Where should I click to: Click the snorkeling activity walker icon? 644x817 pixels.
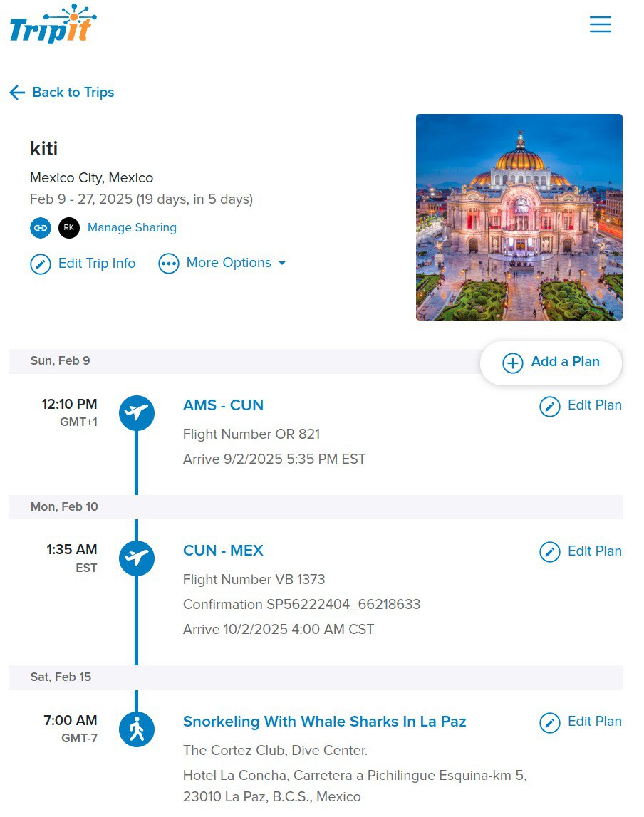click(x=137, y=729)
